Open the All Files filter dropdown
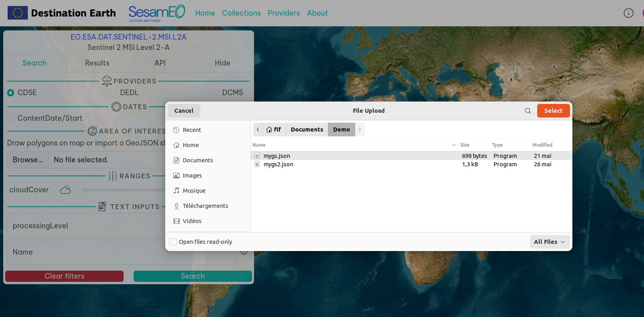Viewport: 644px width, 317px height. point(550,242)
